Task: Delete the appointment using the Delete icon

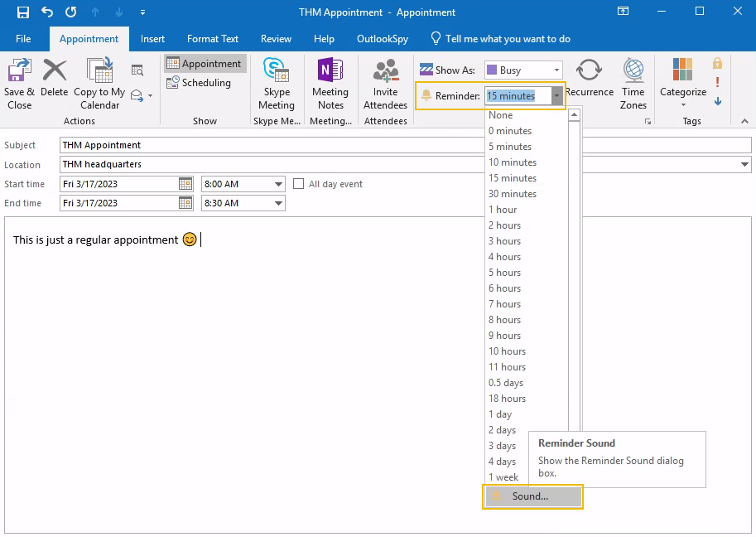Action: click(55, 79)
